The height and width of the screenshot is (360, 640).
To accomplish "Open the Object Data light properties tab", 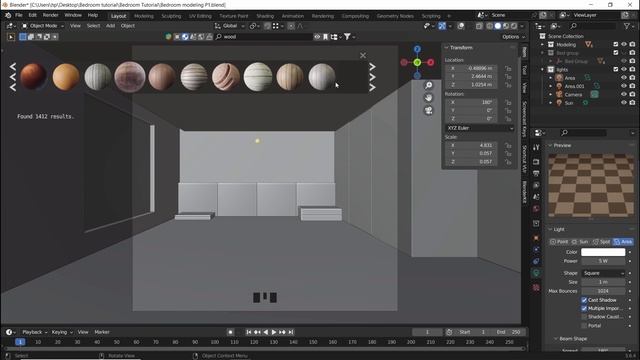I will tap(536, 273).
